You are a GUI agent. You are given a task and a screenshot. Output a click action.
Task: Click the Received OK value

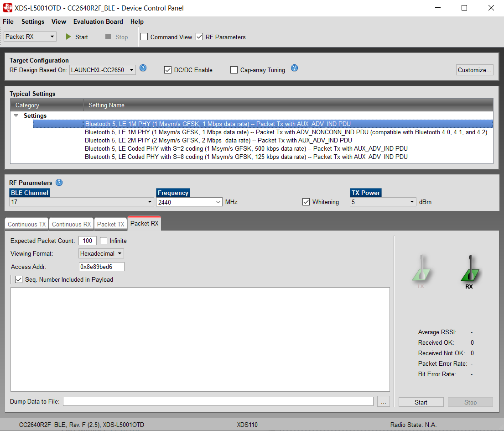pos(472,342)
